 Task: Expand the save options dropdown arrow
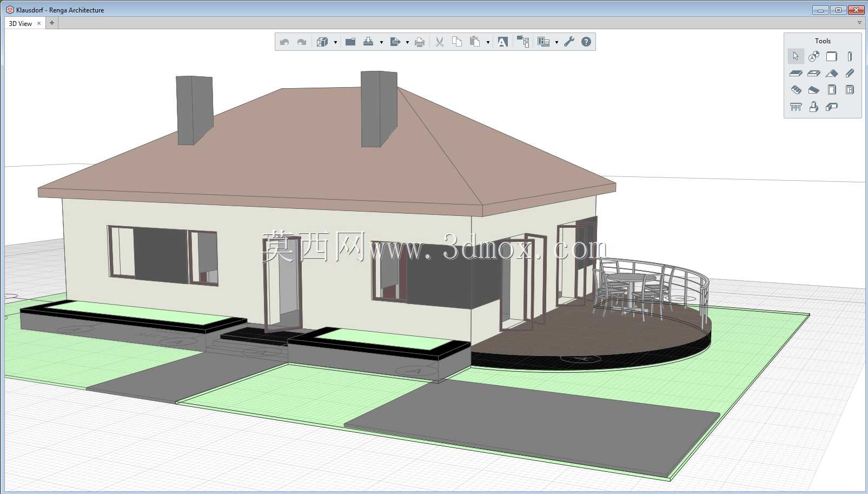[381, 42]
